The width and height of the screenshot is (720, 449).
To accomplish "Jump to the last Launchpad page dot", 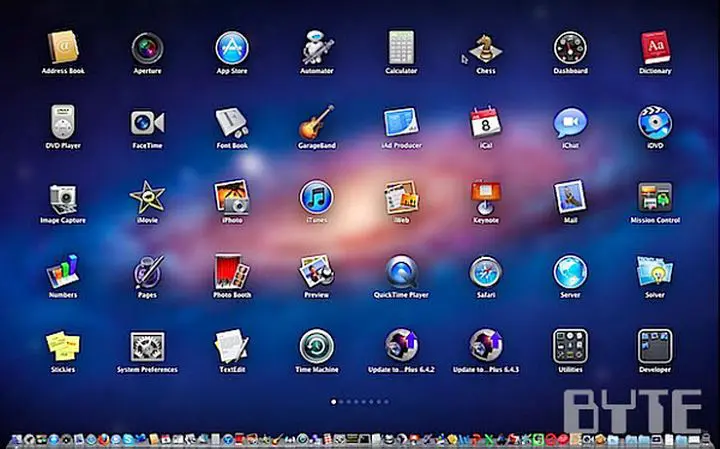I will click(x=386, y=402).
